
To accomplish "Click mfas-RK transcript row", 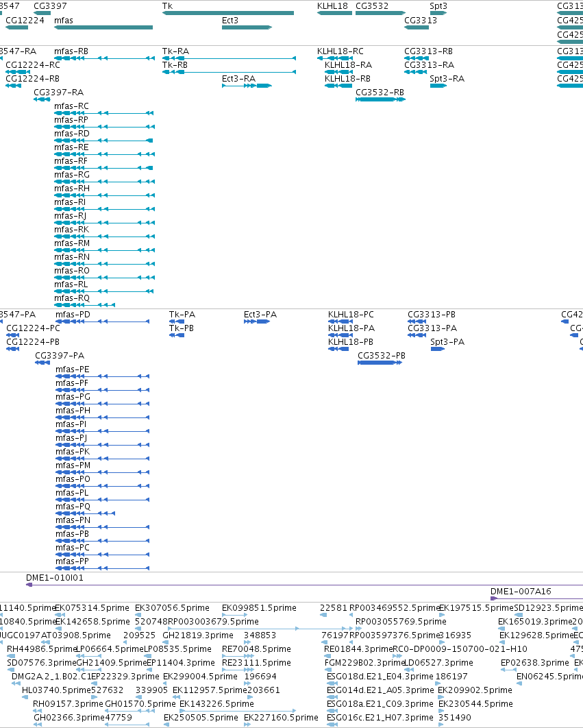I will point(104,236).
